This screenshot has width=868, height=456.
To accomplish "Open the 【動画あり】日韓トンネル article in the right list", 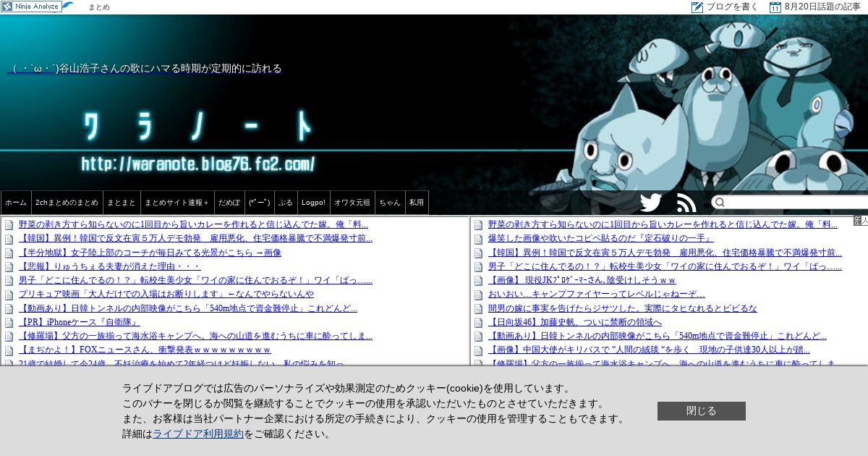I will click(658, 336).
